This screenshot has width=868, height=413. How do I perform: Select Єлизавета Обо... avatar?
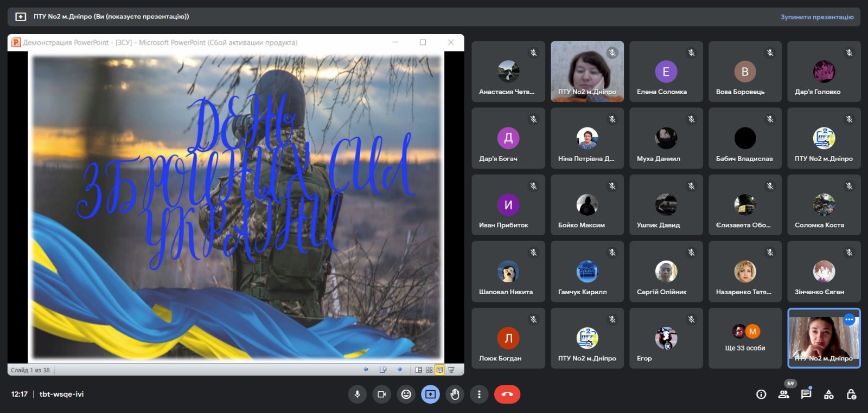(x=745, y=205)
